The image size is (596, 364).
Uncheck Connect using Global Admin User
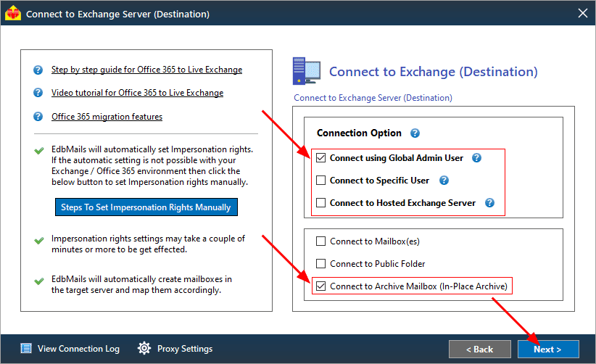coord(320,157)
